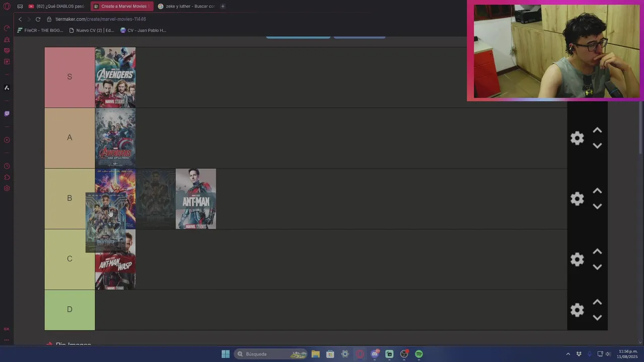Open row D settings gear
Screen dimensions: 644x362
pos(577,310)
